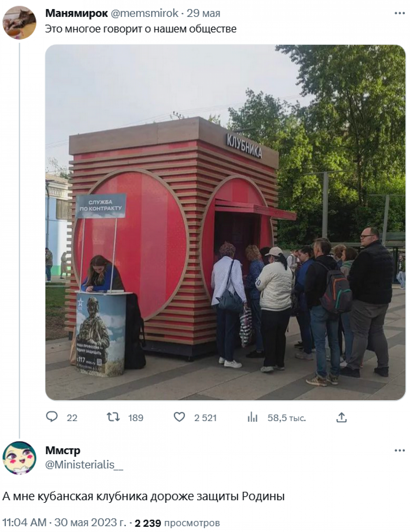Screen dimensions: 410x532
Task: Click the reply comment icon
Action: pos(52,417)
